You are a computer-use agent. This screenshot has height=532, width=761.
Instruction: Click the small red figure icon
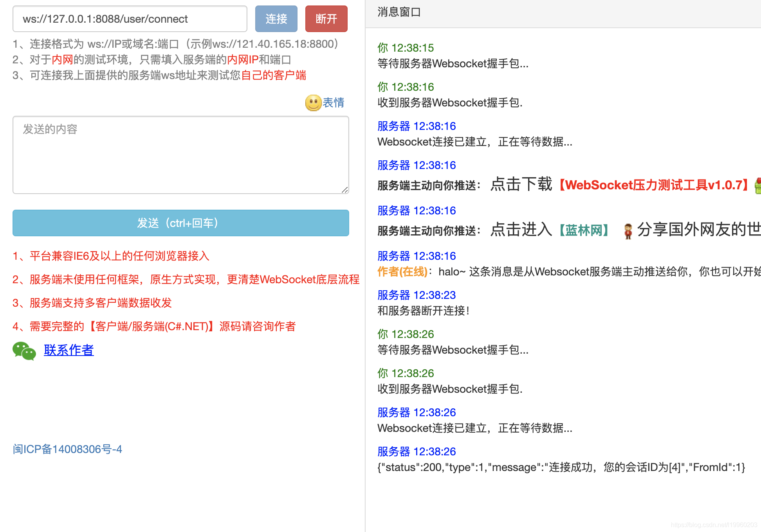[628, 231]
